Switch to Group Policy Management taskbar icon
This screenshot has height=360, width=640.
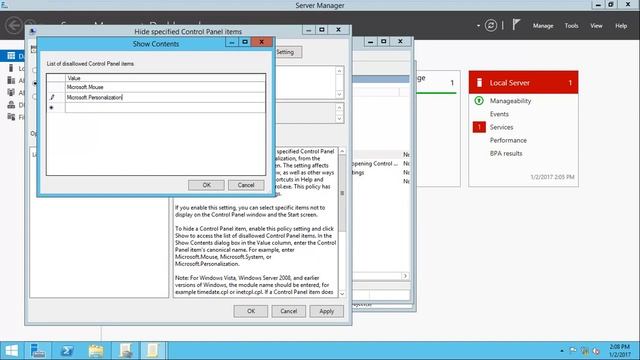pyautogui.click(x=125, y=351)
